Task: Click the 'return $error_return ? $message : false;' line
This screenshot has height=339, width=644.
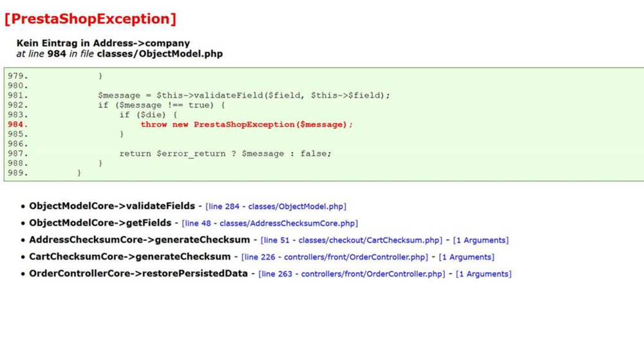Action: click(x=225, y=154)
